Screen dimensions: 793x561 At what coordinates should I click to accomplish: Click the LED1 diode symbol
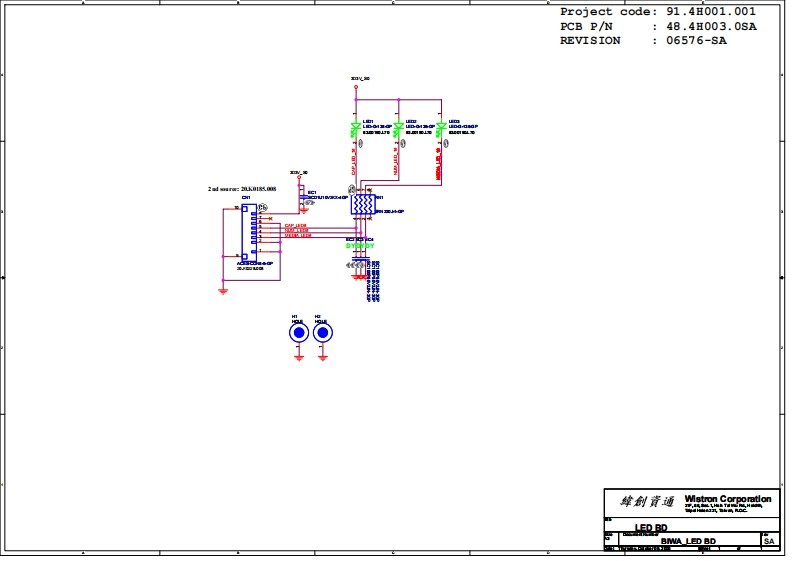tap(356, 127)
